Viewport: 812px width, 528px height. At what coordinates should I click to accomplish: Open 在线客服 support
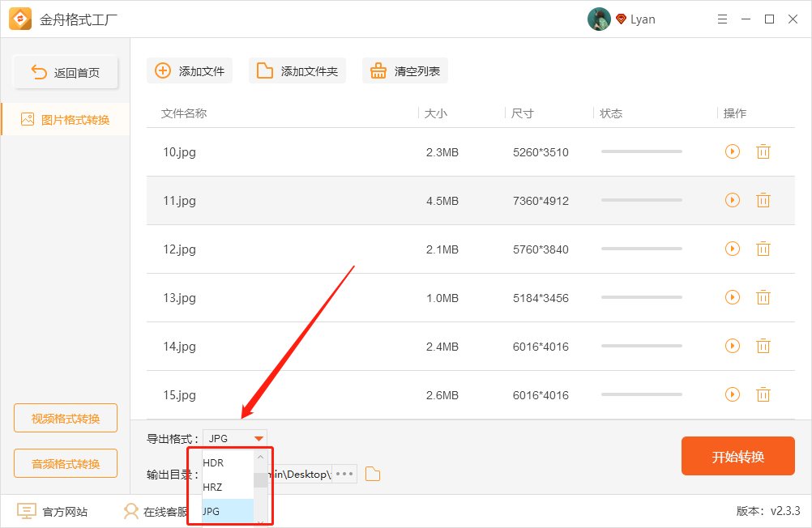point(156,512)
